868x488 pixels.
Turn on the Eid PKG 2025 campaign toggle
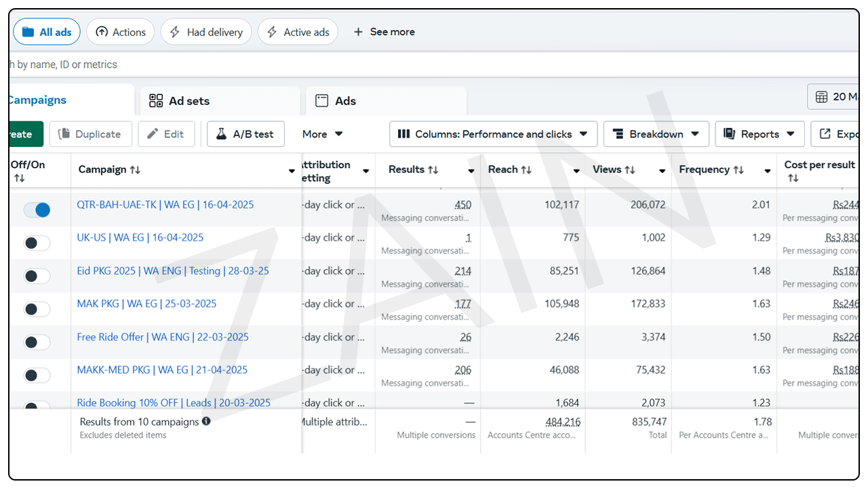pos(37,276)
